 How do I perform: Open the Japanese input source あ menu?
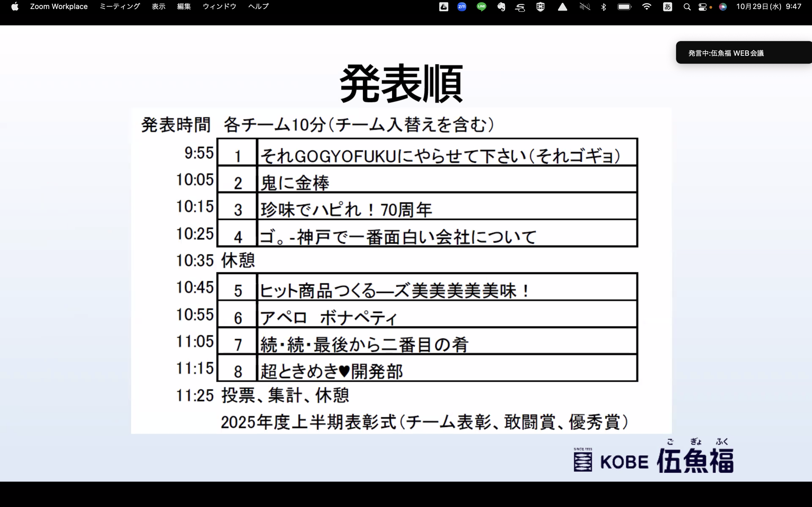[667, 7]
